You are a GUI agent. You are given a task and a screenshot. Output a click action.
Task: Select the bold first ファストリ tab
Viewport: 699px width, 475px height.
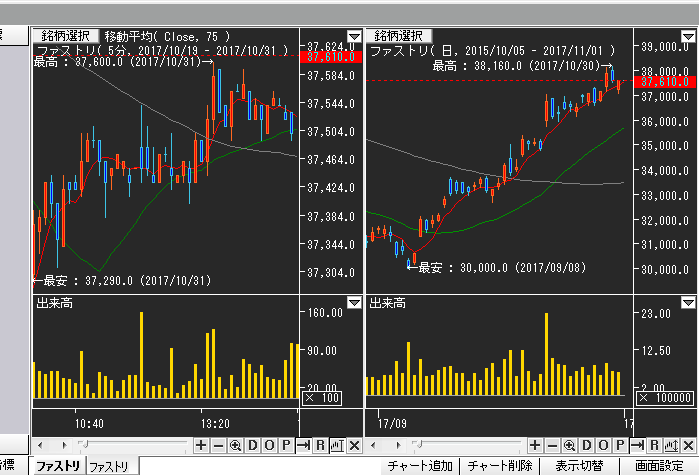click(58, 466)
